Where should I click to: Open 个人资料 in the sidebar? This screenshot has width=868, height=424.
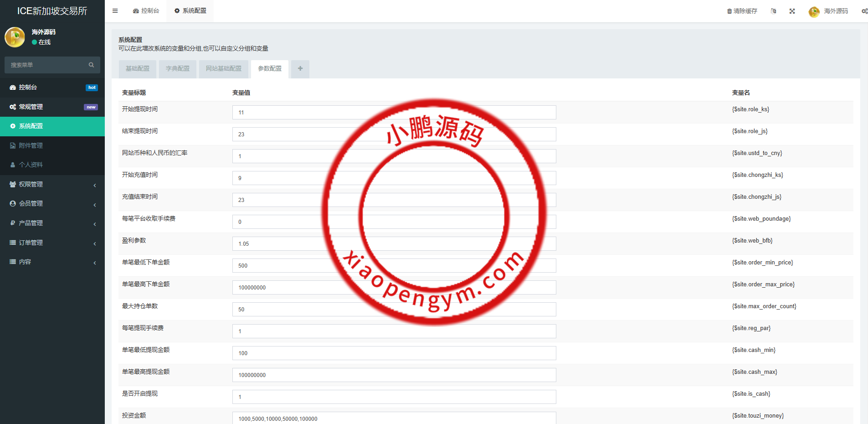31,165
